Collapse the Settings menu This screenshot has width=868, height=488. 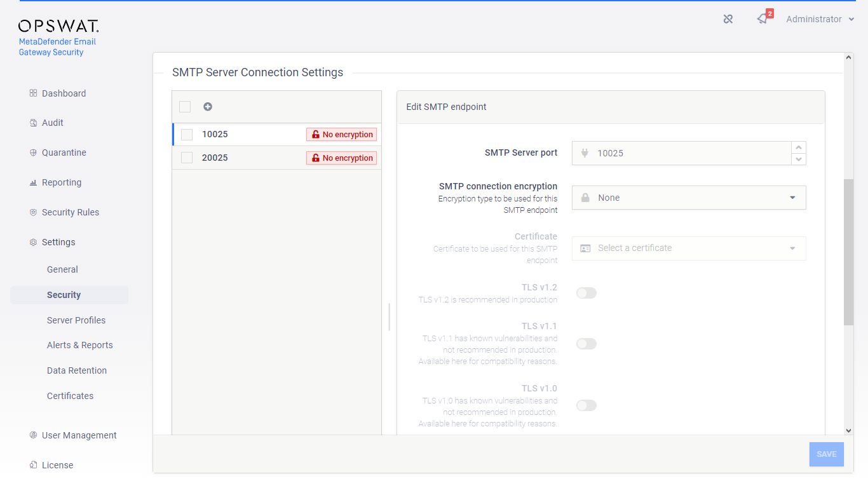pyautogui.click(x=58, y=242)
